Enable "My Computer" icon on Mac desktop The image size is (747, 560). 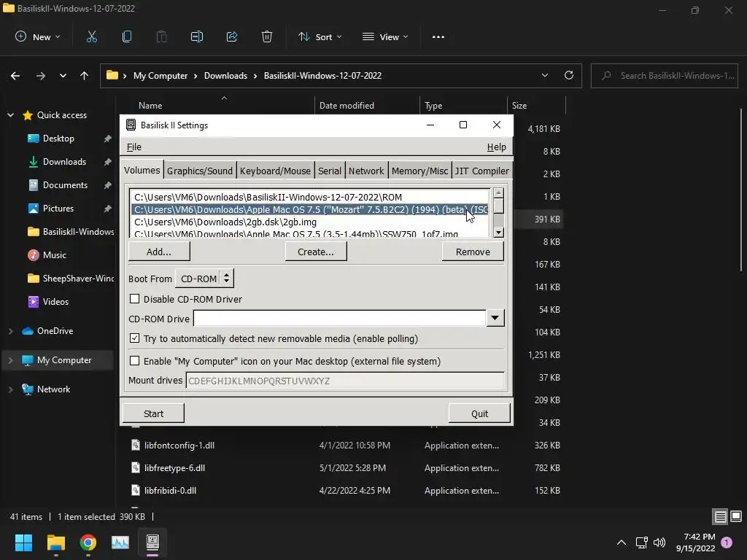click(135, 361)
